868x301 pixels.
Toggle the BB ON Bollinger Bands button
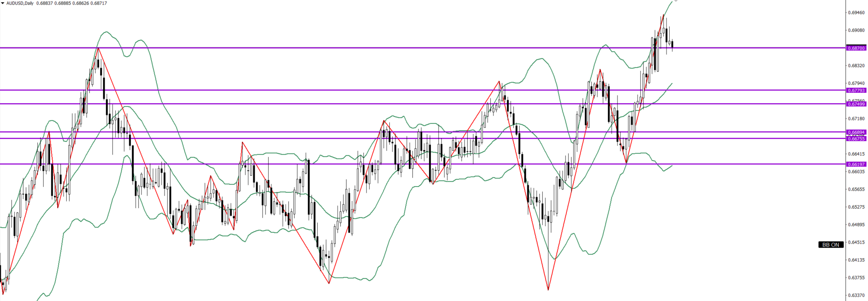coord(830,245)
